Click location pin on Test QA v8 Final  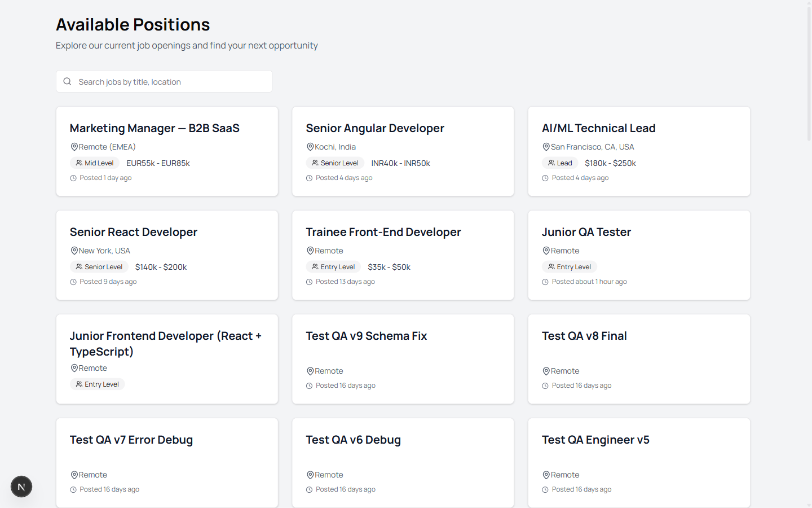(546, 371)
